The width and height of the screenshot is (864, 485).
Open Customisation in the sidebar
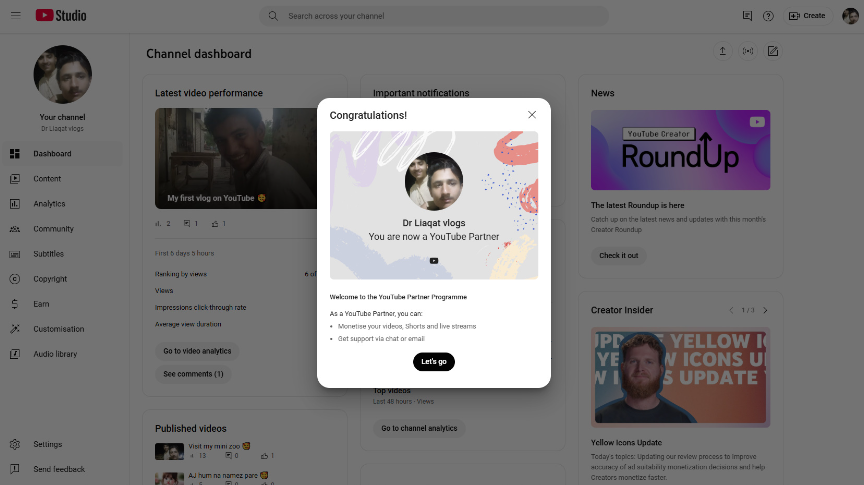[62, 329]
